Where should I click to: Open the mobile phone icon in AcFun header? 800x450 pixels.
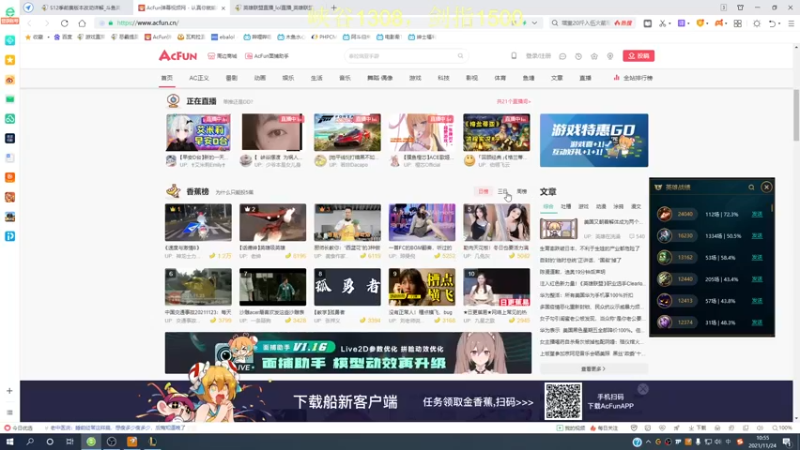tap(514, 56)
